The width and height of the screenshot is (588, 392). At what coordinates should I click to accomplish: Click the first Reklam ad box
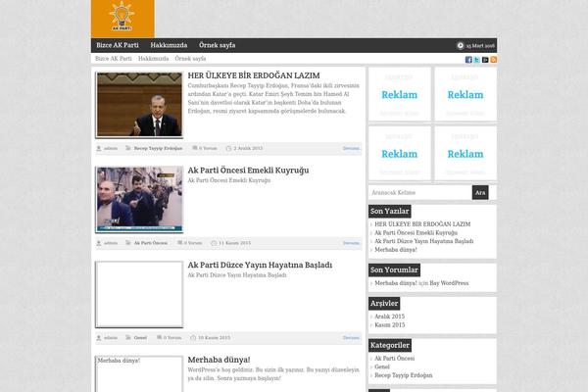click(x=400, y=94)
